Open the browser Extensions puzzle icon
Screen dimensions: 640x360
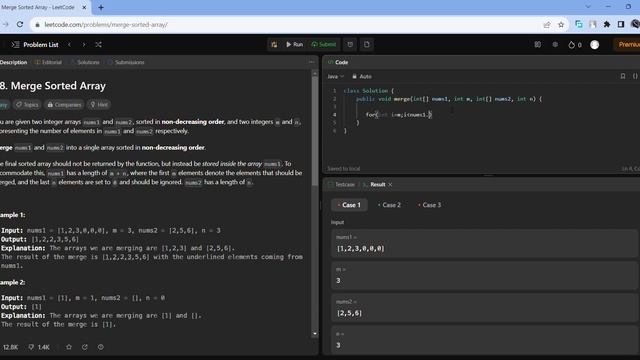point(607,24)
